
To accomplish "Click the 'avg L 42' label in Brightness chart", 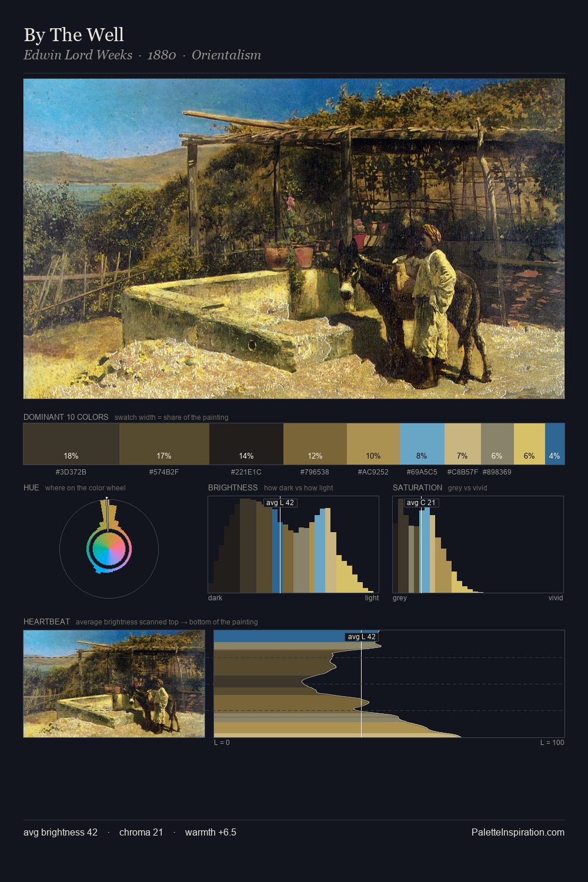I will click(280, 503).
